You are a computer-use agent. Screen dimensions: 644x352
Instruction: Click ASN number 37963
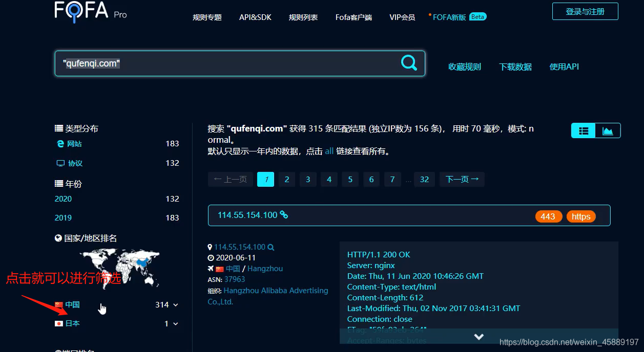pyautogui.click(x=235, y=279)
